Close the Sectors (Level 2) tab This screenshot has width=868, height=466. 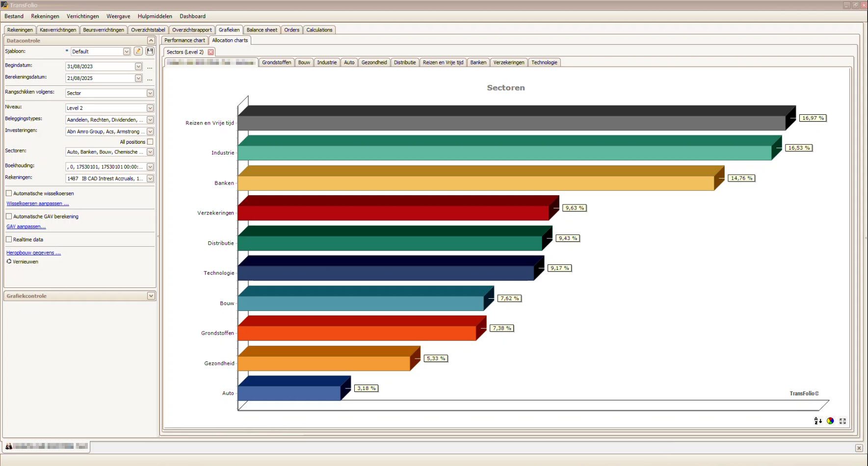211,52
